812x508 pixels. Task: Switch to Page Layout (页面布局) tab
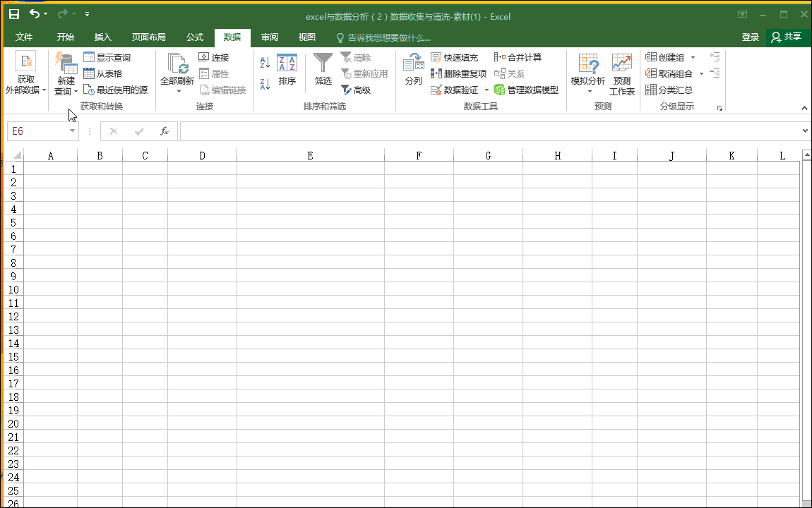coord(148,37)
